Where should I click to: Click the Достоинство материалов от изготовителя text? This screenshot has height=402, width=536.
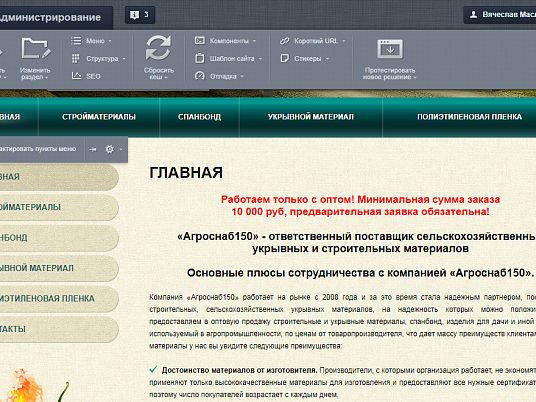pos(240,370)
